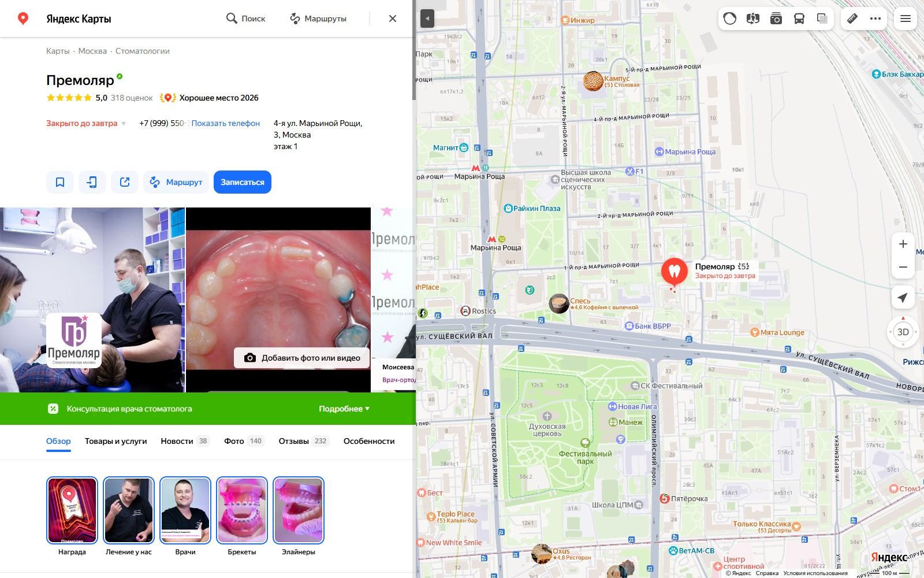Open the dentist-at-work clinic photo
Viewport: 924px width, 578px height.
92,300
